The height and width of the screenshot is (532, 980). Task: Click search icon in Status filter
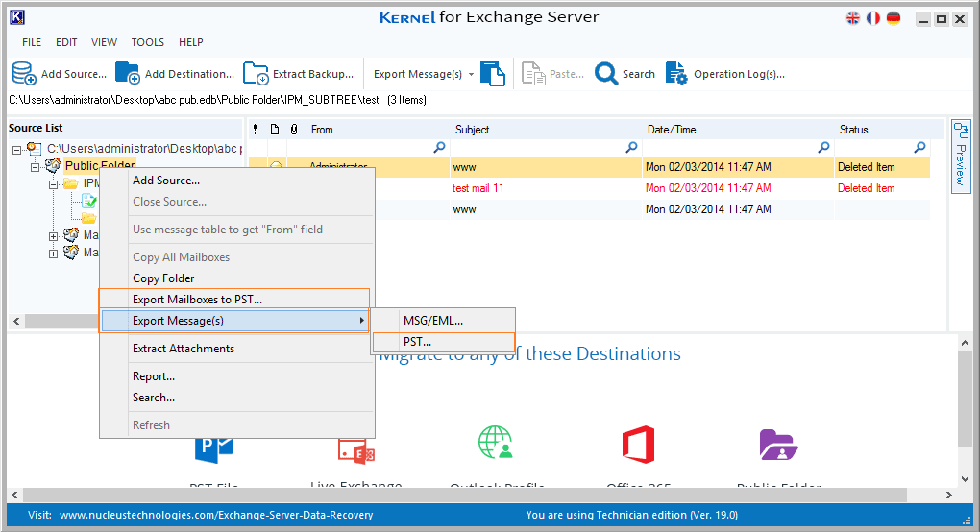point(919,147)
